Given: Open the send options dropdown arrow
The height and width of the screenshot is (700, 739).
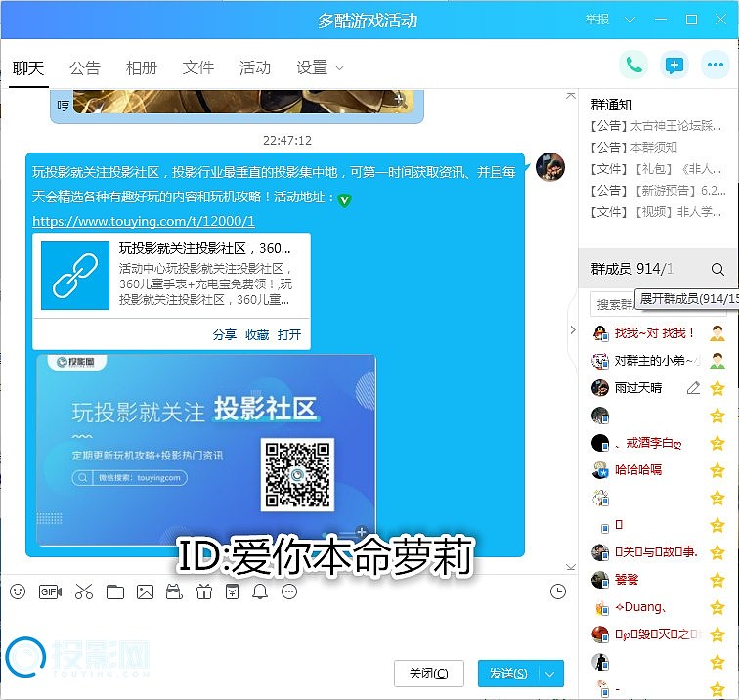Looking at the screenshot, I should click(x=552, y=674).
